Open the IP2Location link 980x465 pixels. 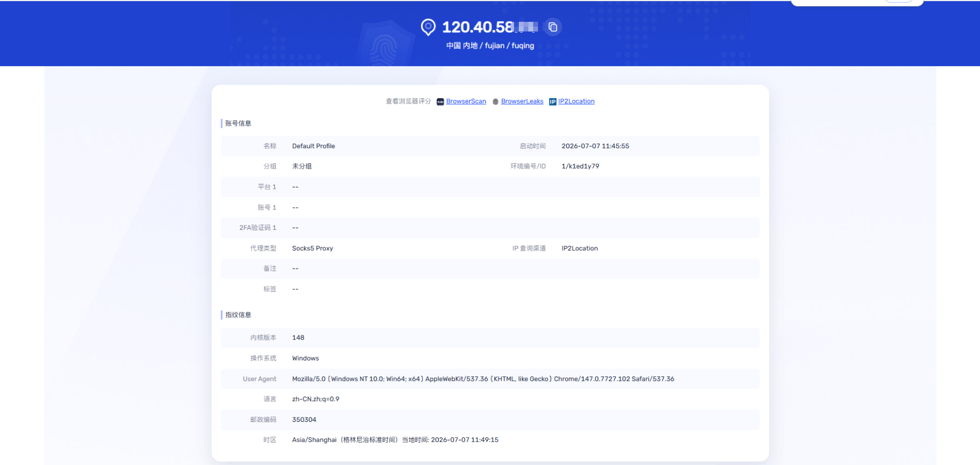(576, 101)
